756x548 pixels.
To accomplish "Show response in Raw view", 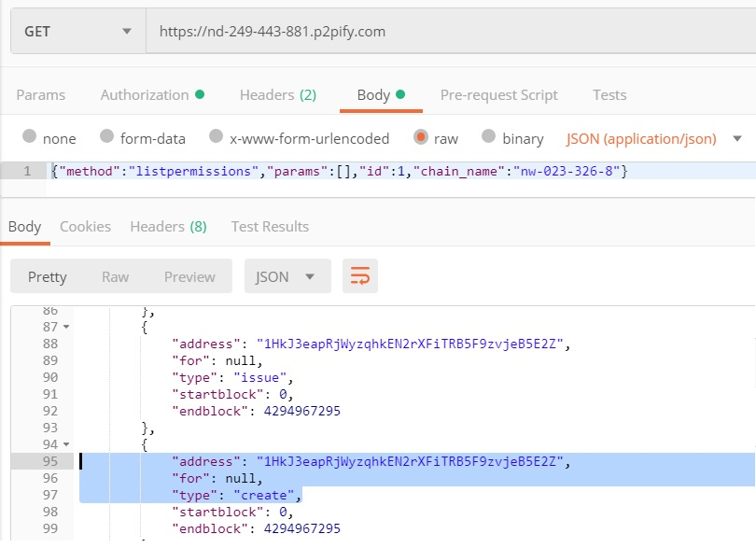I will click(115, 277).
